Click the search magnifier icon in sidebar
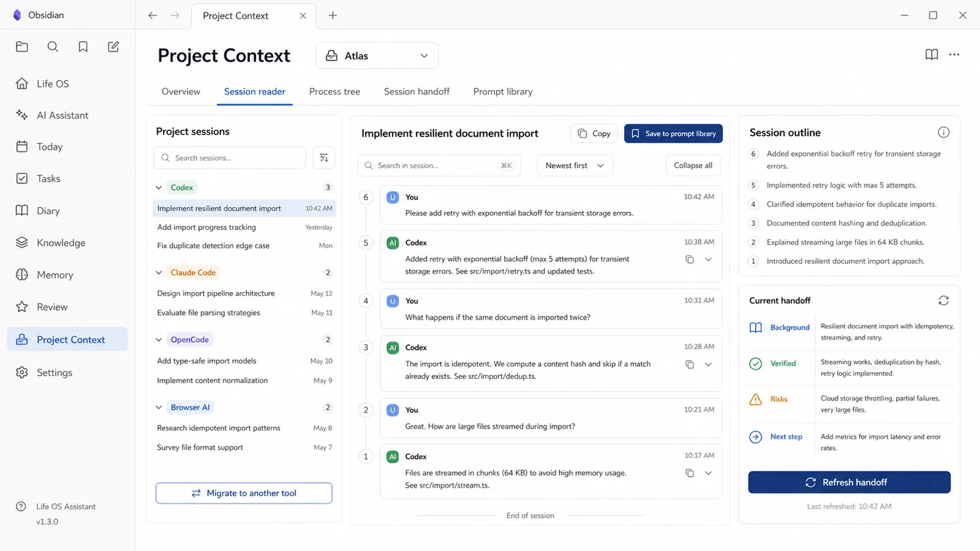Viewport: 980px width, 551px height. coord(53,47)
